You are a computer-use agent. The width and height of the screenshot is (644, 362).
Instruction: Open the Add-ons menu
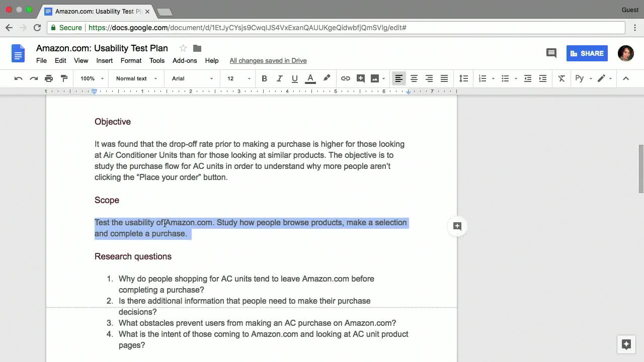point(185,60)
